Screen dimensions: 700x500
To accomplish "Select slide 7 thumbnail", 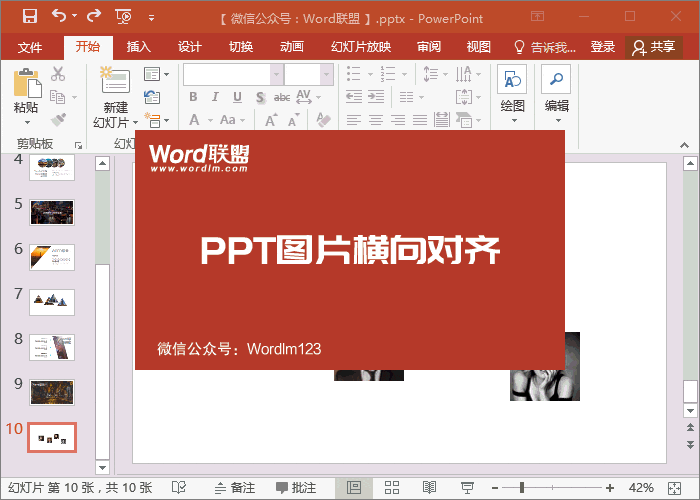I will (52, 302).
